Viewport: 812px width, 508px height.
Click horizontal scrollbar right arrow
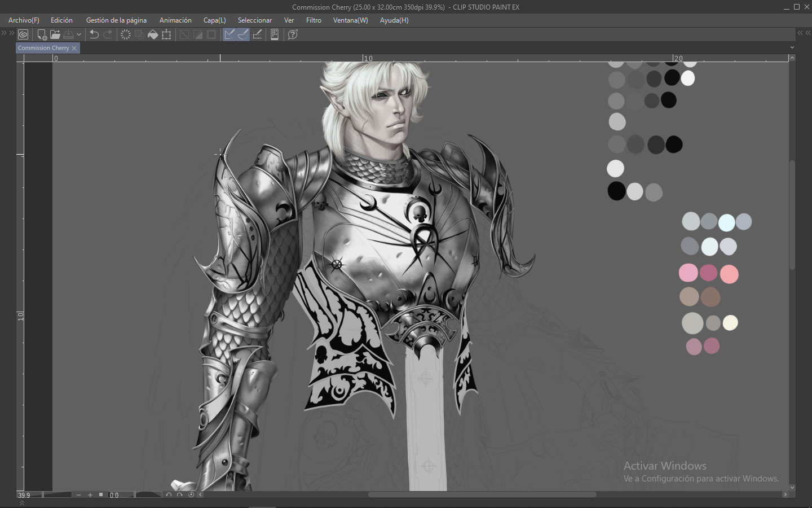[784, 494]
